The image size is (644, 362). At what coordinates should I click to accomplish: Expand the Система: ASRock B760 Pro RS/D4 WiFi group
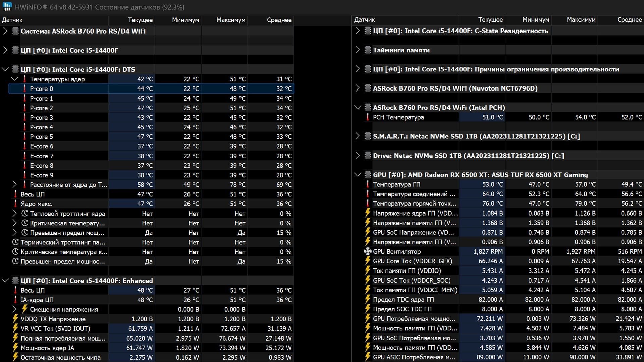5,31
